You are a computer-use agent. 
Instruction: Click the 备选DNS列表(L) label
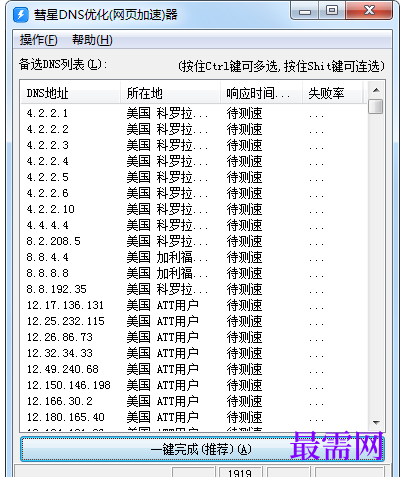[63, 65]
